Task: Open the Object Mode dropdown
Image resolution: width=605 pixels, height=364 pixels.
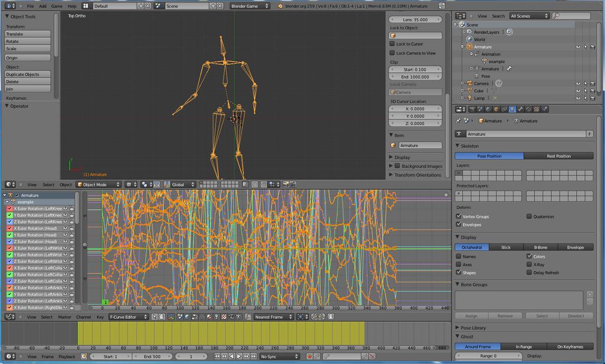Action: (99, 184)
